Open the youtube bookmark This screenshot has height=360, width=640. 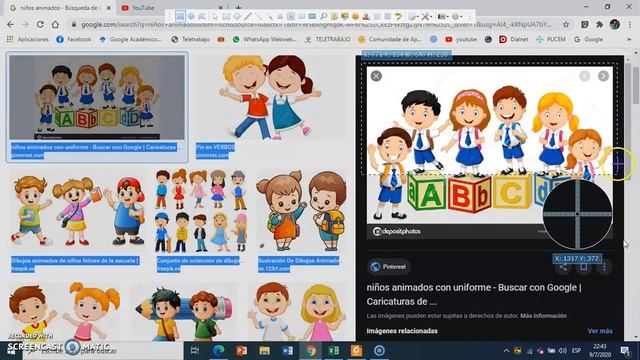461,39
